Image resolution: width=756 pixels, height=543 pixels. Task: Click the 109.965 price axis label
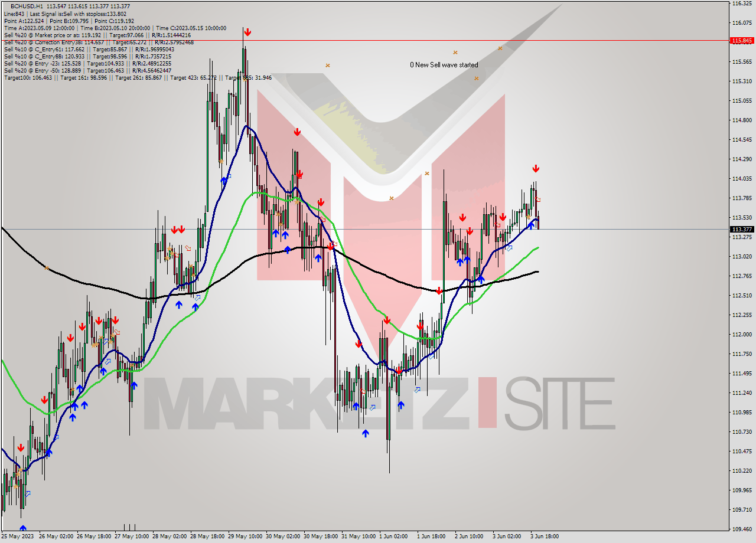tap(741, 490)
